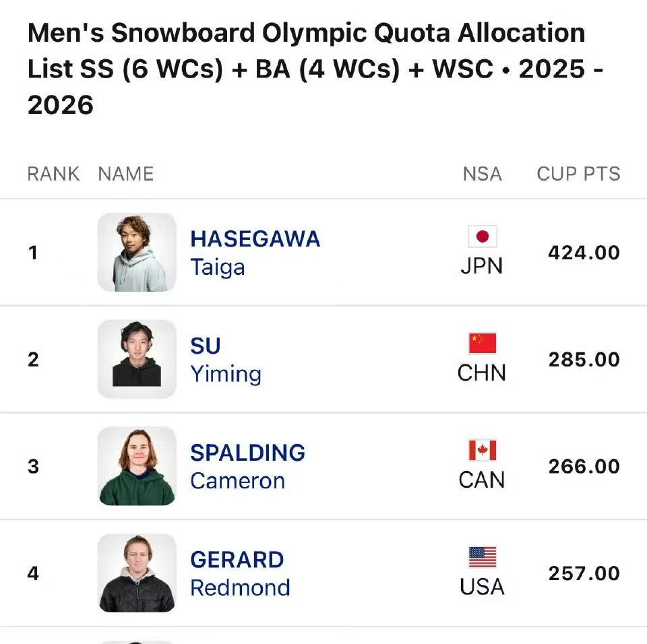Click the NSA column header
This screenshot has width=647, height=644.
482,174
